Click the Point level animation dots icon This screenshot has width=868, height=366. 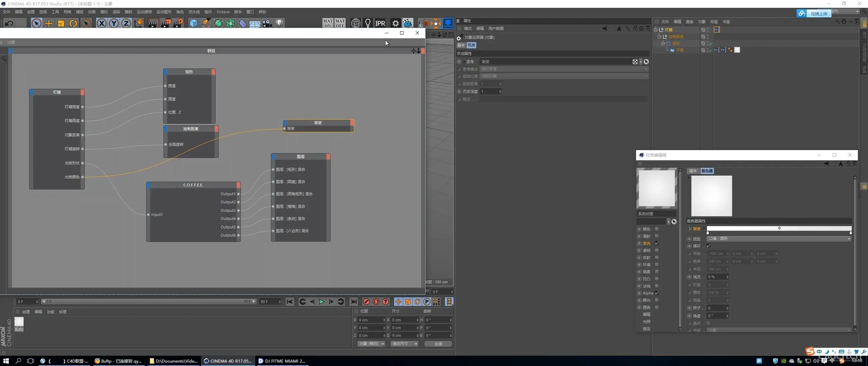click(436, 302)
